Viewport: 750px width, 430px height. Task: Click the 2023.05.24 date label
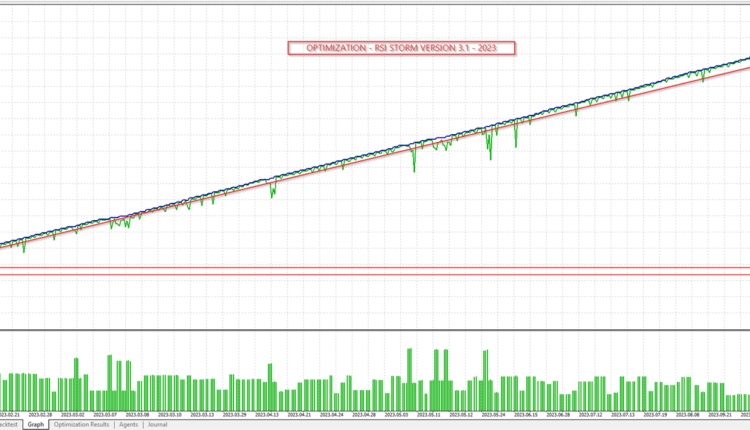[x=494, y=414]
